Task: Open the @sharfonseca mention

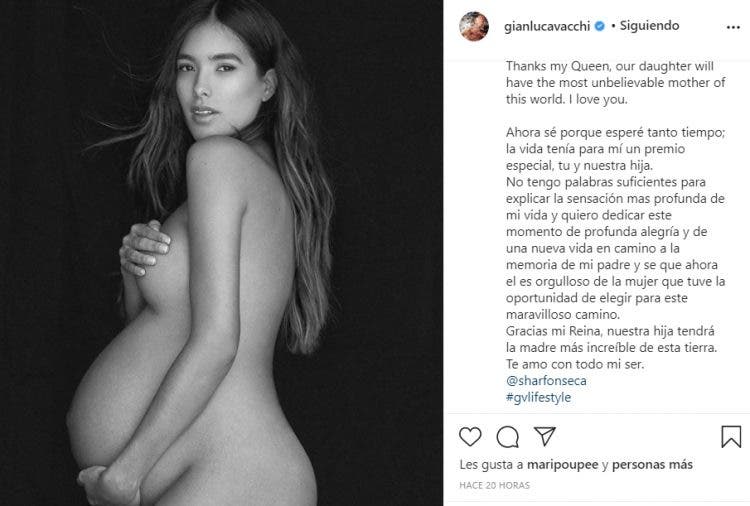Action: [546, 381]
